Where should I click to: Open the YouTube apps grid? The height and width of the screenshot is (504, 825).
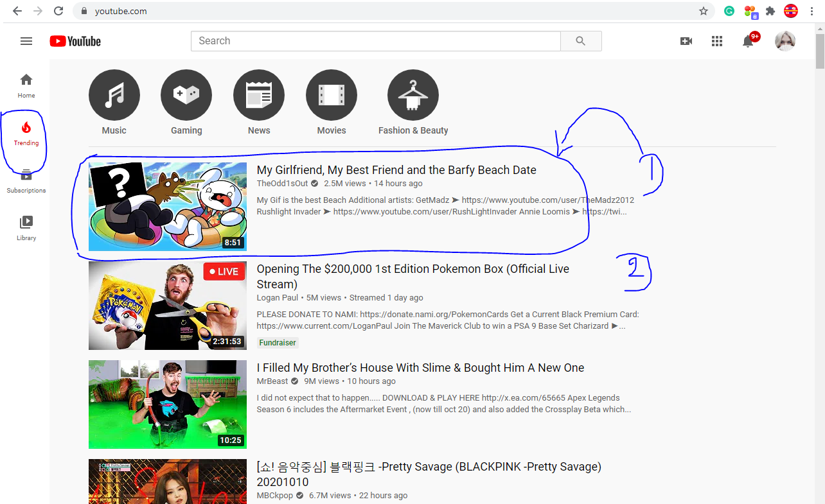click(x=716, y=40)
